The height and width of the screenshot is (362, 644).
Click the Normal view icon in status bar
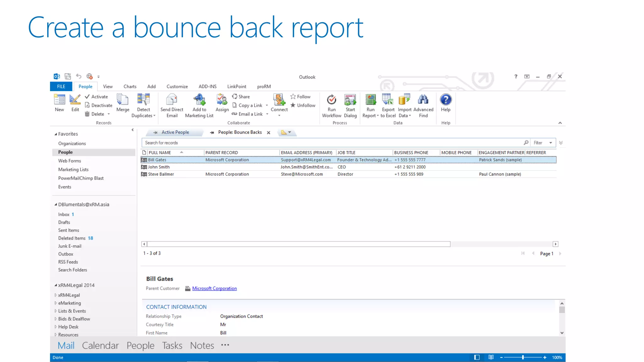477,357
